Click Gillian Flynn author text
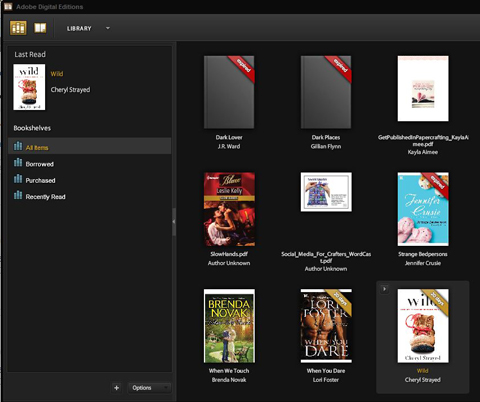 (x=326, y=146)
